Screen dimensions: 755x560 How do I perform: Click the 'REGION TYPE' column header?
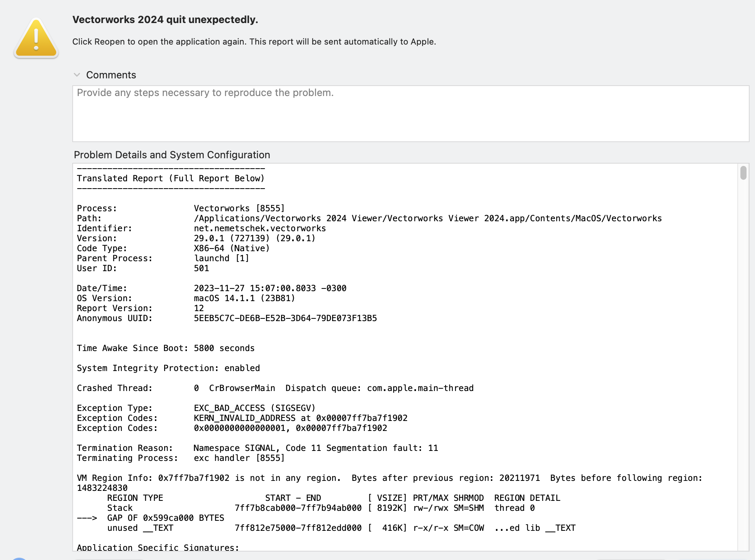click(x=135, y=498)
